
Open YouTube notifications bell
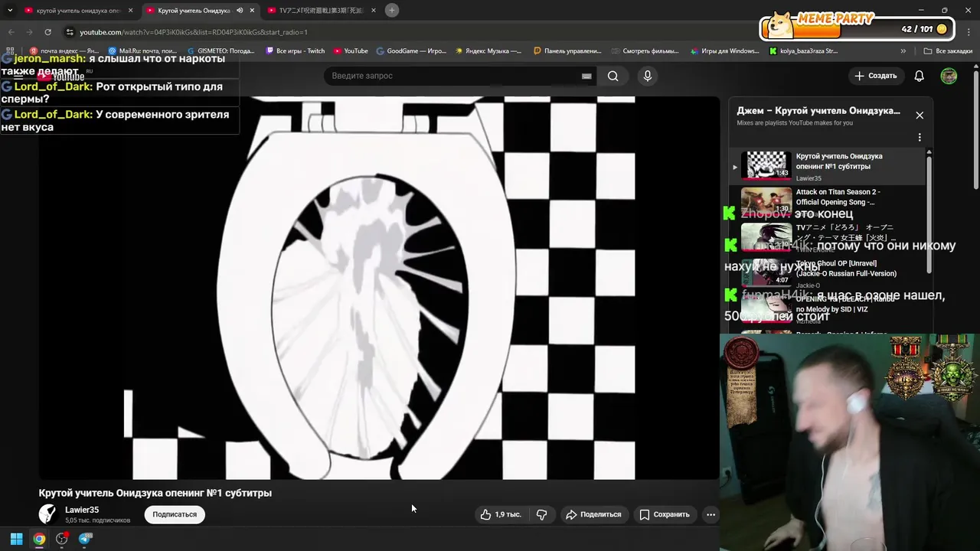[920, 76]
